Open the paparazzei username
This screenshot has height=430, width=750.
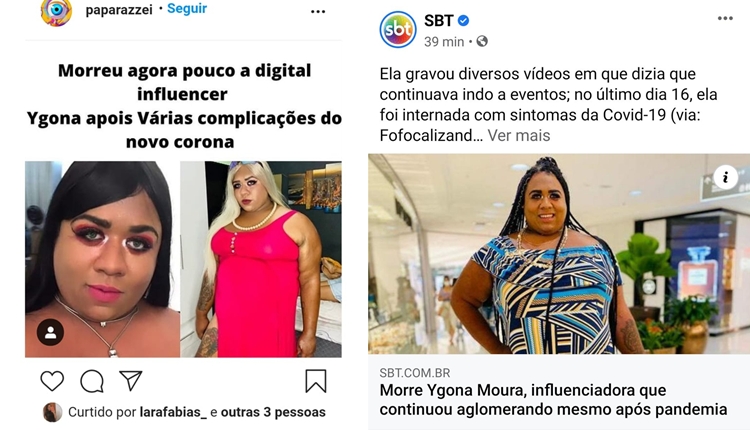[119, 10]
